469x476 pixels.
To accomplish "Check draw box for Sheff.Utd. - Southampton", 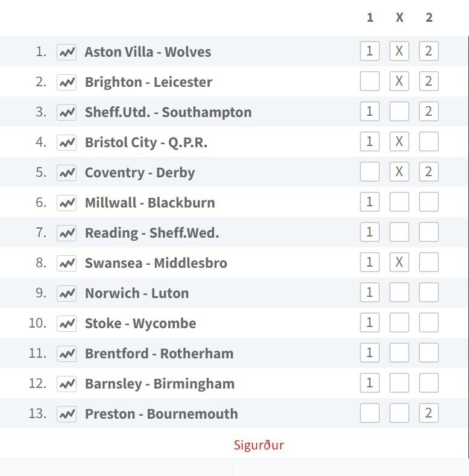I will (399, 112).
